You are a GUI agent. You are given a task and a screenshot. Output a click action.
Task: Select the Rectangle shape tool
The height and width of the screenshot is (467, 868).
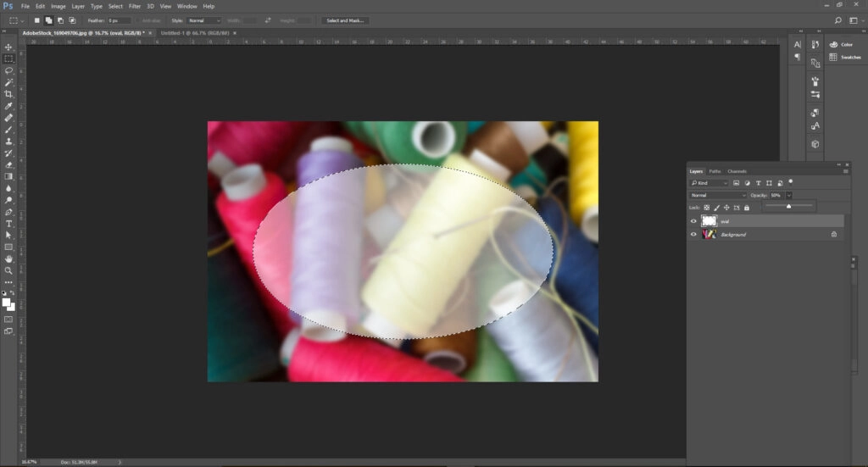coord(8,247)
